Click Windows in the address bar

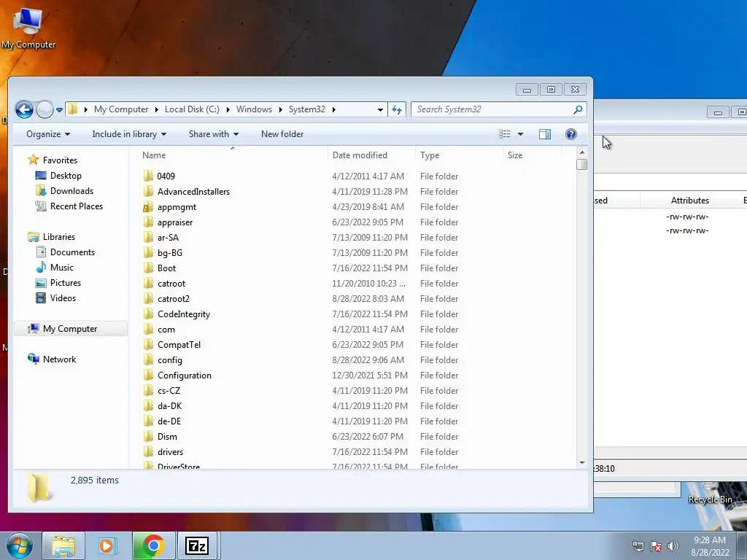click(254, 109)
